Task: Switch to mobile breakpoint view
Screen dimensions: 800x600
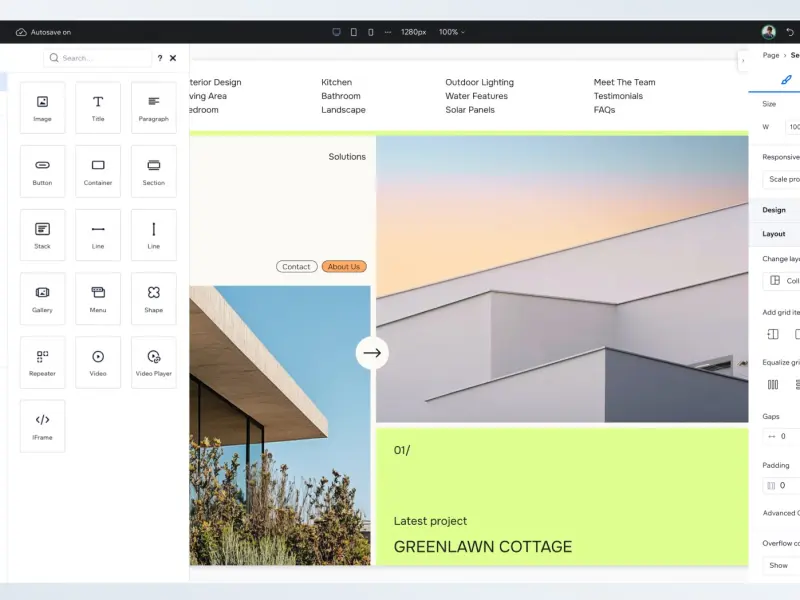Action: (x=370, y=32)
